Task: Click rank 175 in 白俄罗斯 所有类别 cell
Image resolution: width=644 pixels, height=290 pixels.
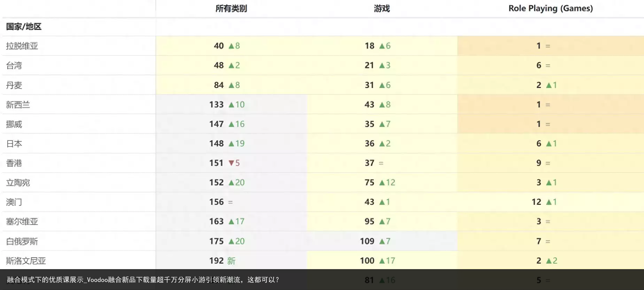Action: pyautogui.click(x=216, y=241)
